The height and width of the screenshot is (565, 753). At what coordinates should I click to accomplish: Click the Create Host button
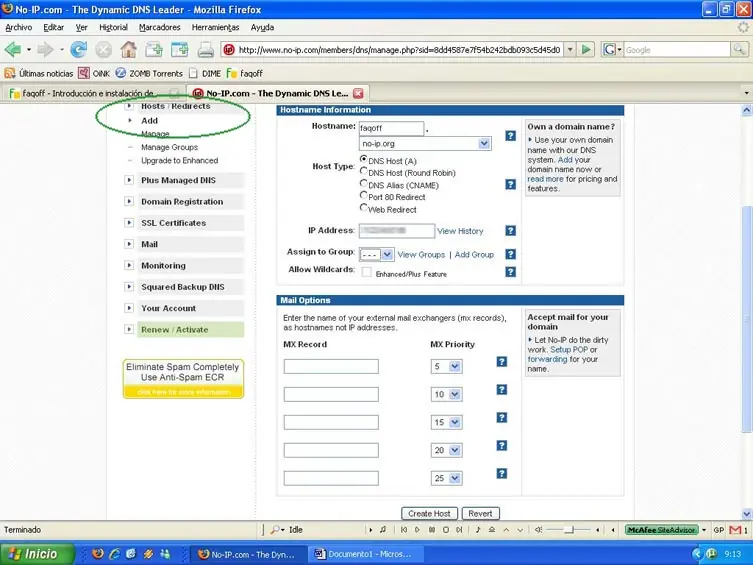[x=429, y=514]
